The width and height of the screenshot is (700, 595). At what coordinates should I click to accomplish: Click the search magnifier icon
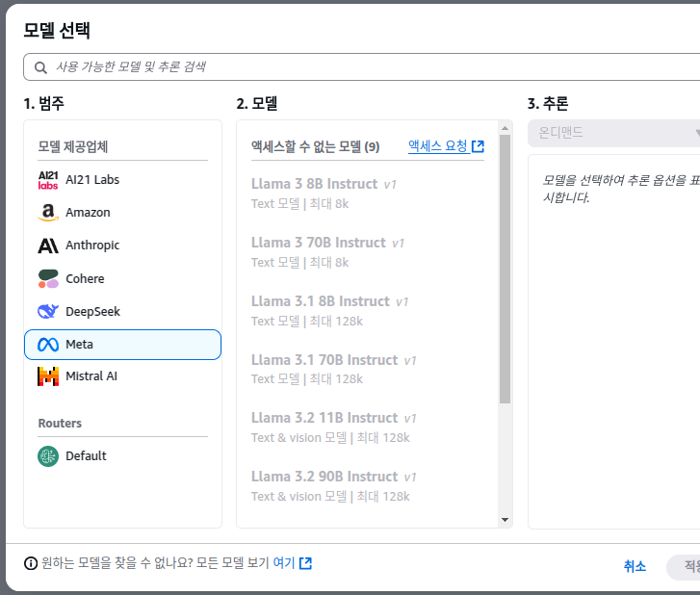click(40, 67)
